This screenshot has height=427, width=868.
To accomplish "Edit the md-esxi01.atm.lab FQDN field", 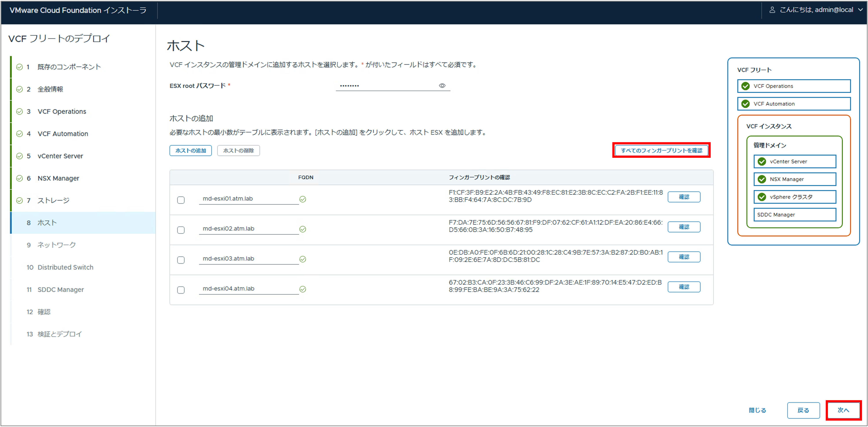I will click(x=249, y=199).
